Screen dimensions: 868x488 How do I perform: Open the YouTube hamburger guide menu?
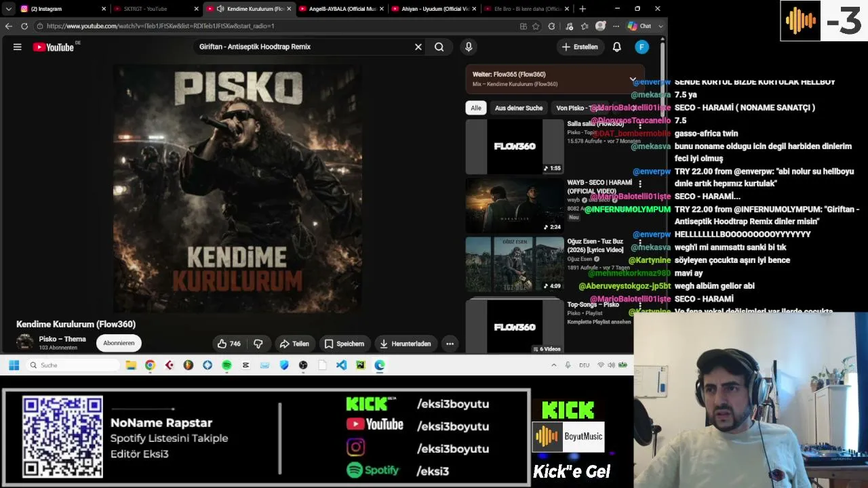coord(18,47)
